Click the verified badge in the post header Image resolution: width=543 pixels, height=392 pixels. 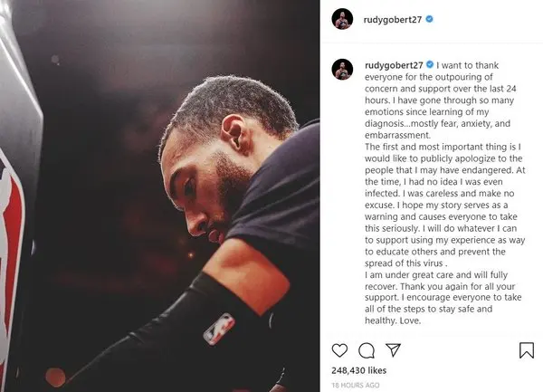429,19
